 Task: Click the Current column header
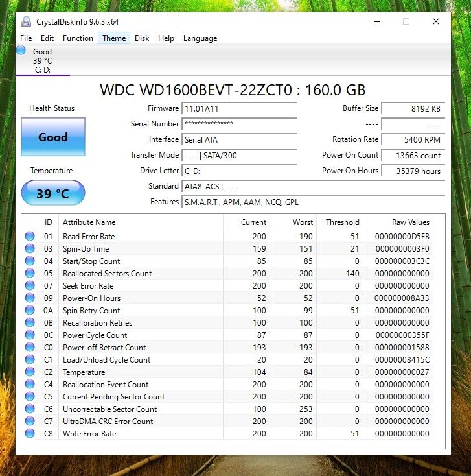247,222
